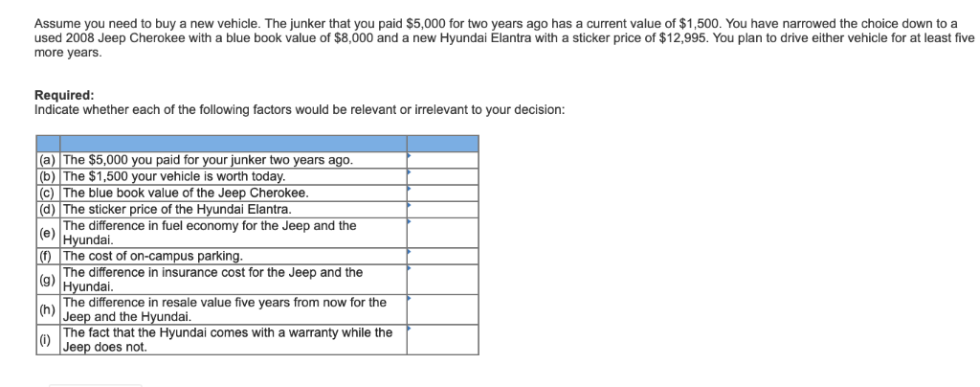Select the row label (i) cell

click(x=47, y=340)
